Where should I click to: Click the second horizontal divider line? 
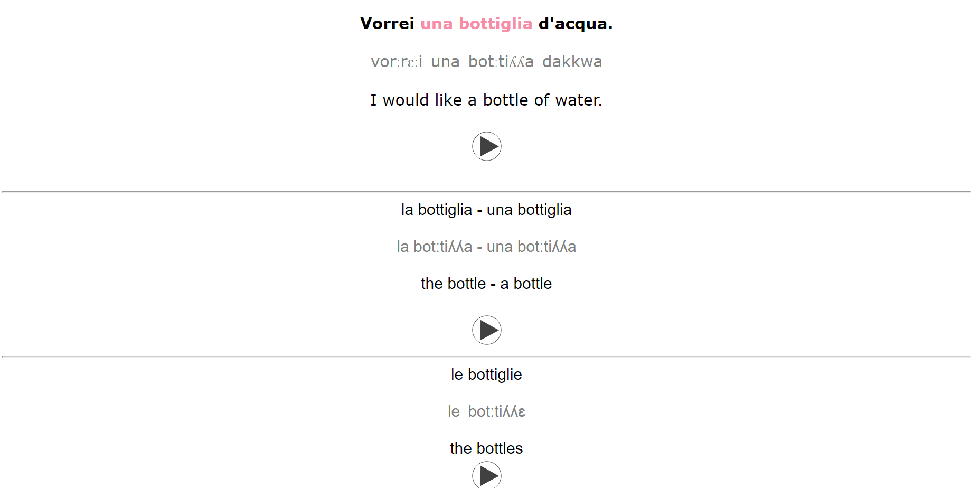point(486,356)
